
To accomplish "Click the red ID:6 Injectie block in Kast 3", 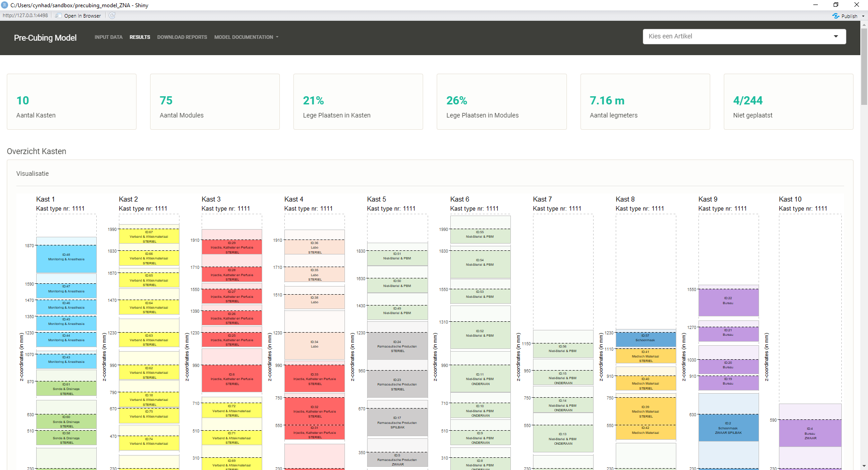I will [x=231, y=379].
